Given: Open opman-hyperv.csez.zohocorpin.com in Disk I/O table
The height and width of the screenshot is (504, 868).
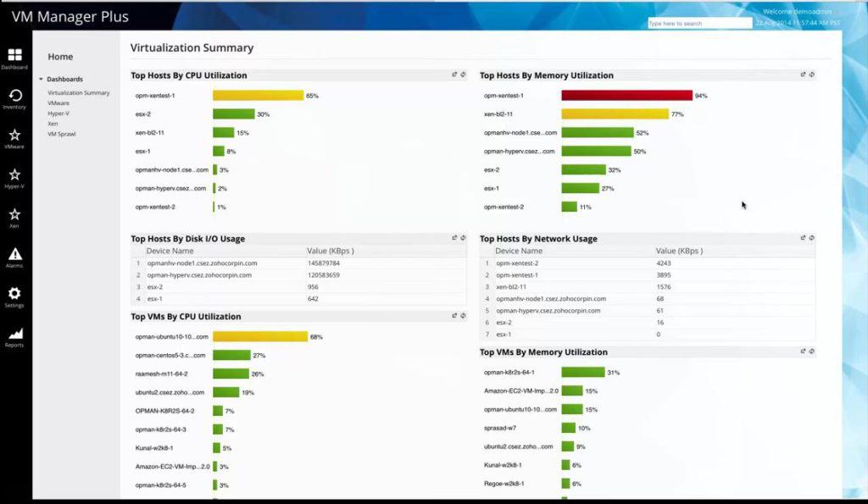Looking at the screenshot, I should (x=199, y=275).
